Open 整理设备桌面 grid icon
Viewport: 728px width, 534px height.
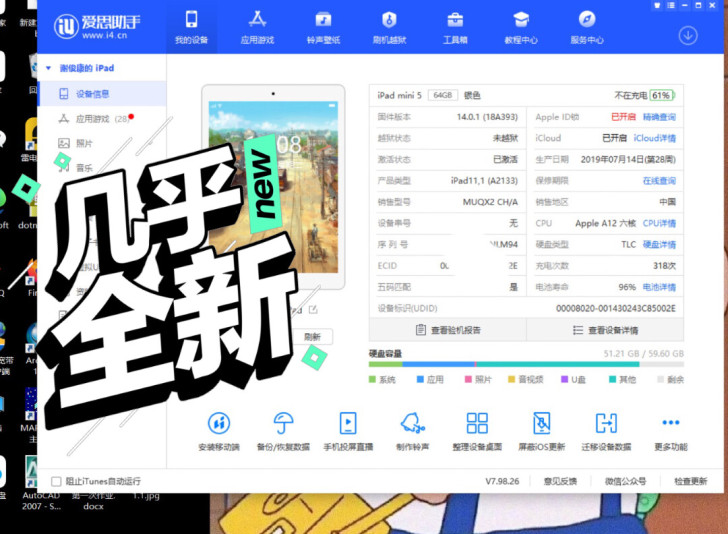point(477,423)
